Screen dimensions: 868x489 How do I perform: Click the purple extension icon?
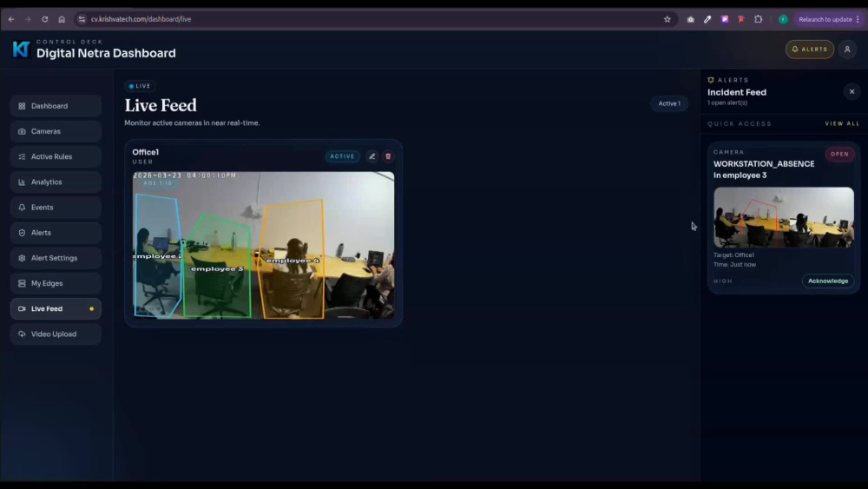[725, 19]
